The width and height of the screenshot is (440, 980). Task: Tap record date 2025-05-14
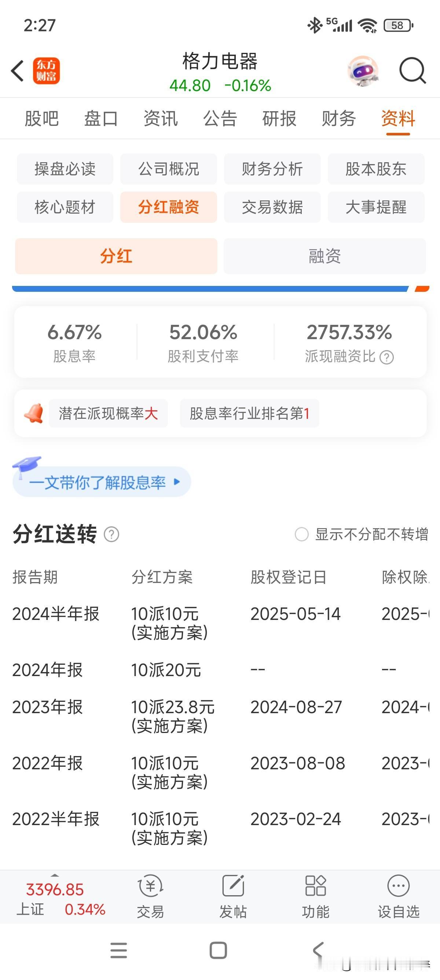click(295, 614)
